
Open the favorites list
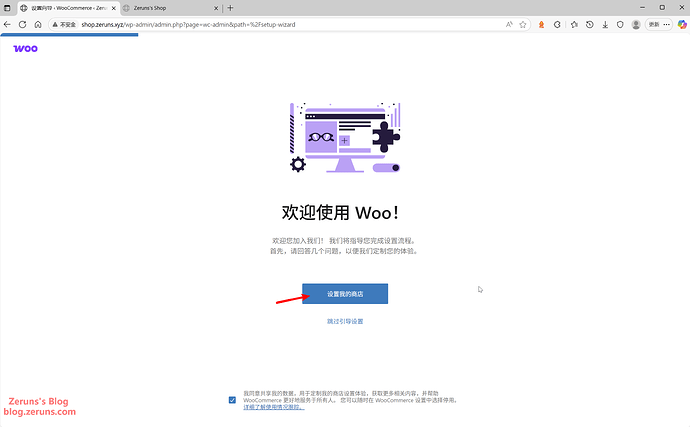574,25
